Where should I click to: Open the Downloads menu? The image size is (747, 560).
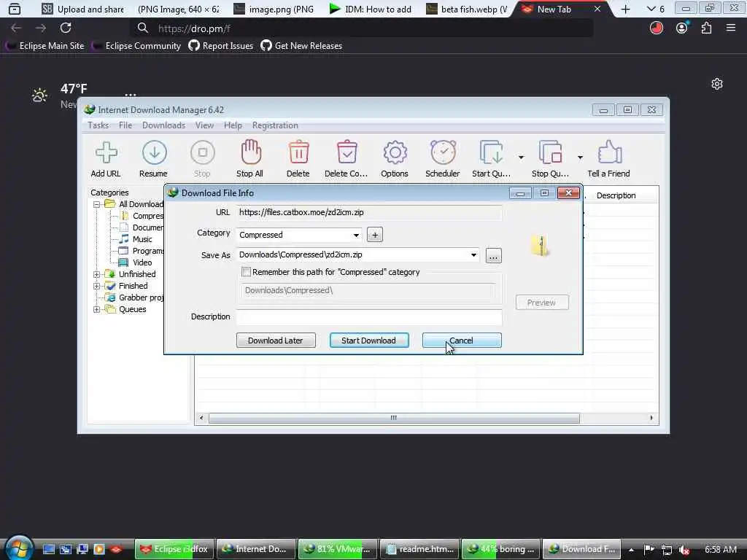(164, 125)
